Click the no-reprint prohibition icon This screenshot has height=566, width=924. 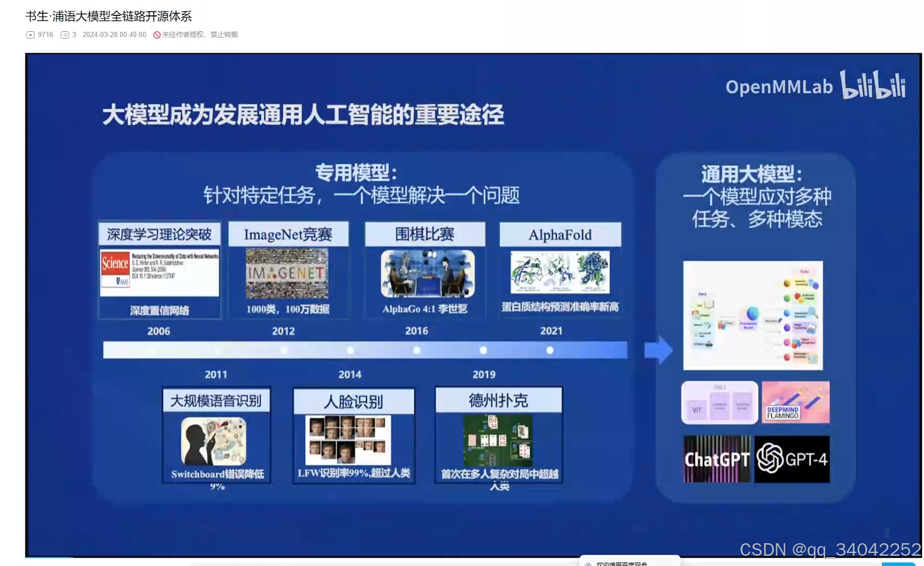[157, 35]
